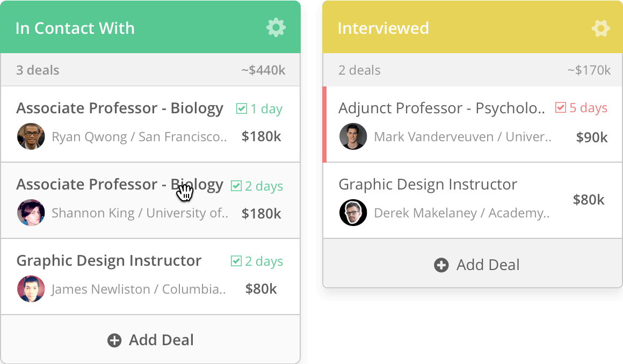This screenshot has width=623, height=364.
Task: Open settings gear for In Contact With column
Action: click(x=276, y=28)
